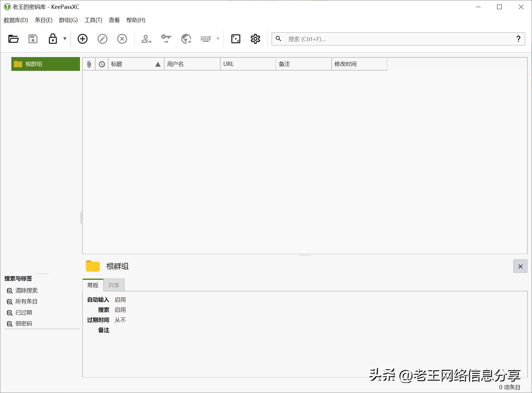Save the current database
The image size is (532, 393).
click(x=33, y=39)
